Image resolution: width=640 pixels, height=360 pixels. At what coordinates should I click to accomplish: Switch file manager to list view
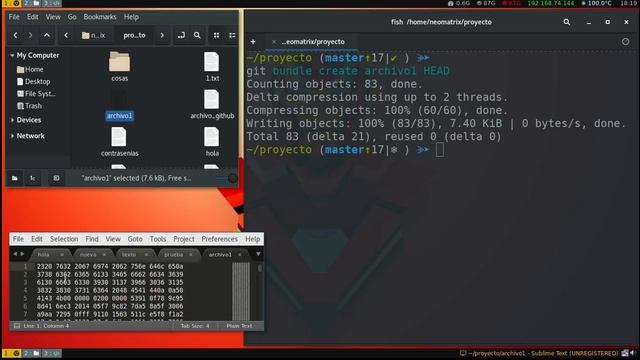tap(232, 35)
